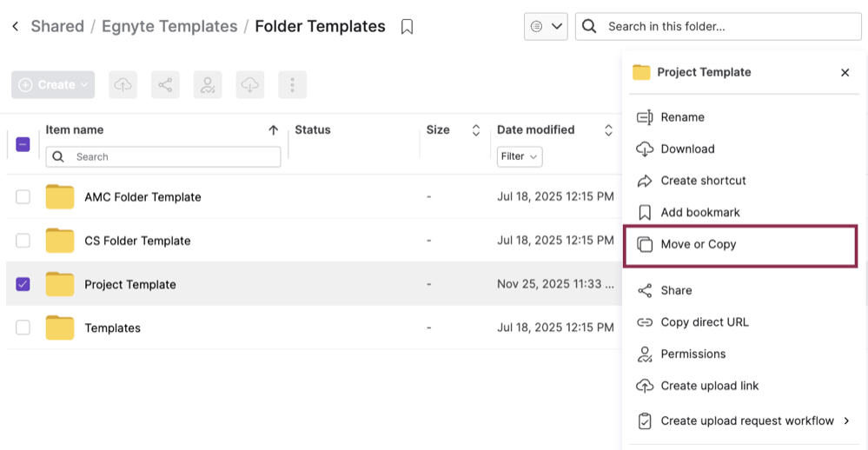
Task: Click the upload cloud icon in toolbar
Action: tap(123, 84)
